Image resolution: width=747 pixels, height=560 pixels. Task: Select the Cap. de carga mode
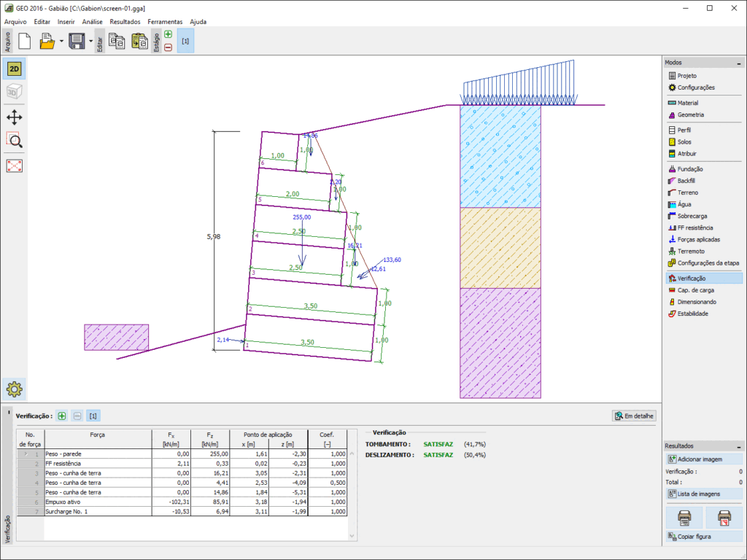pyautogui.click(x=704, y=290)
